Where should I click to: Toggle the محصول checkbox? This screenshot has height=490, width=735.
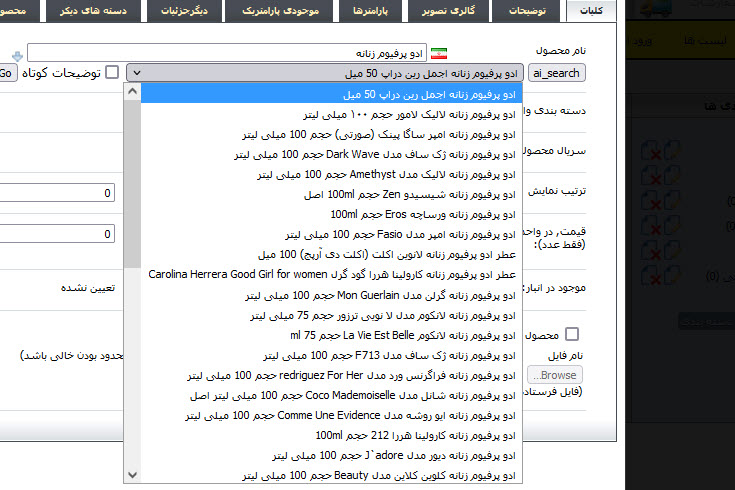tap(572, 334)
